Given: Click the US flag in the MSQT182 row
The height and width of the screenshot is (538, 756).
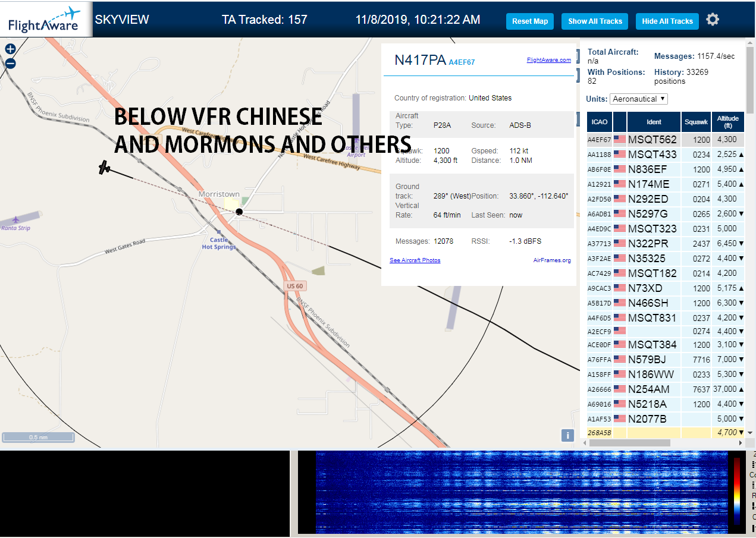Looking at the screenshot, I should [x=620, y=273].
